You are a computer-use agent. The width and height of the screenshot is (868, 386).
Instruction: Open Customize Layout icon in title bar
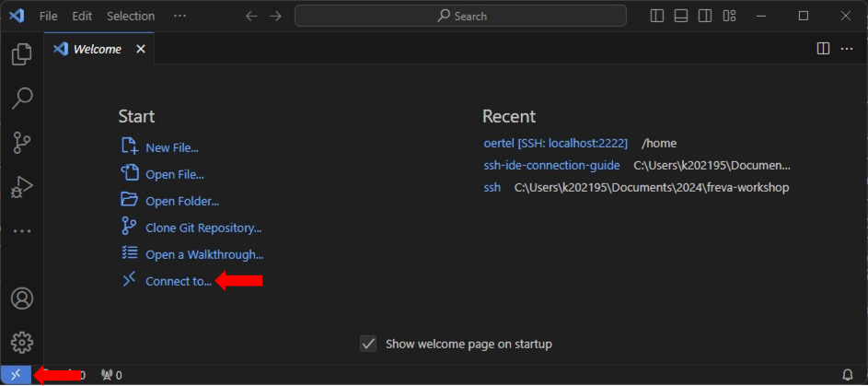point(729,16)
